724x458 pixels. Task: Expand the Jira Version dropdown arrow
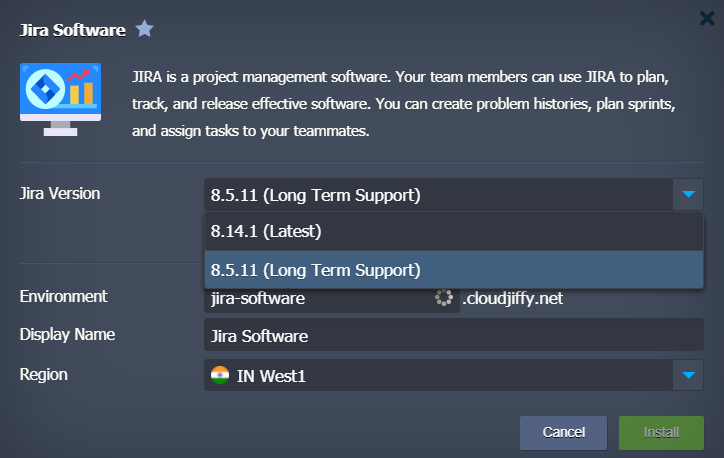pos(688,194)
